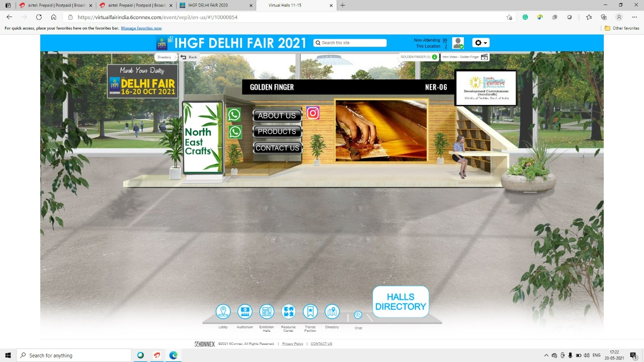644x362 pixels.
Task: Open the Grammarly extension icon
Action: coord(525,17)
